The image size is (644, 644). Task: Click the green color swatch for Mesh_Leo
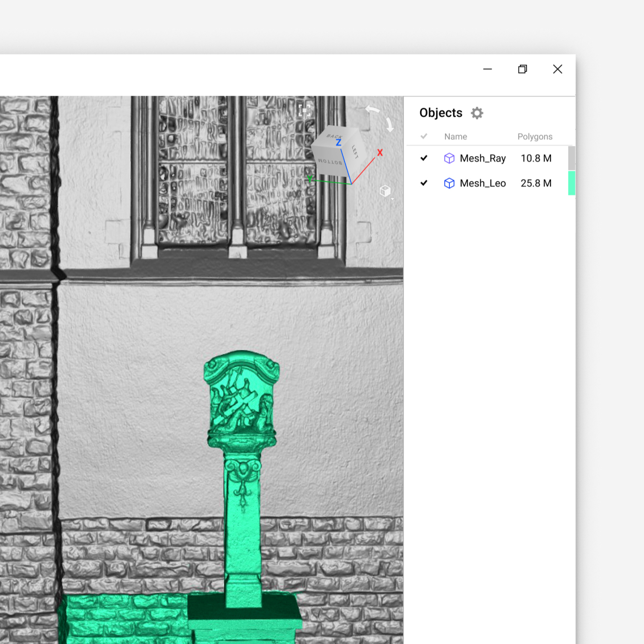(571, 183)
